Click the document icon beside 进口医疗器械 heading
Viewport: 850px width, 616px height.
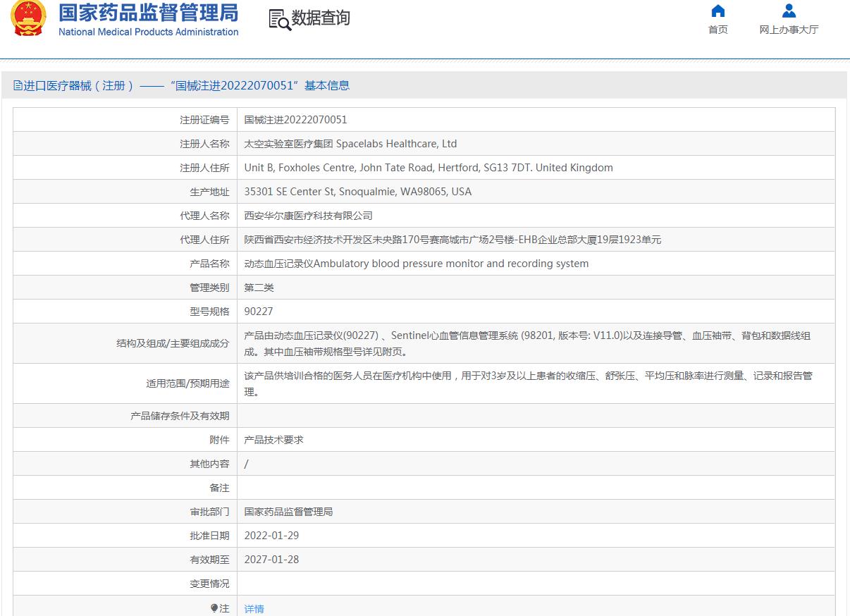(x=18, y=85)
